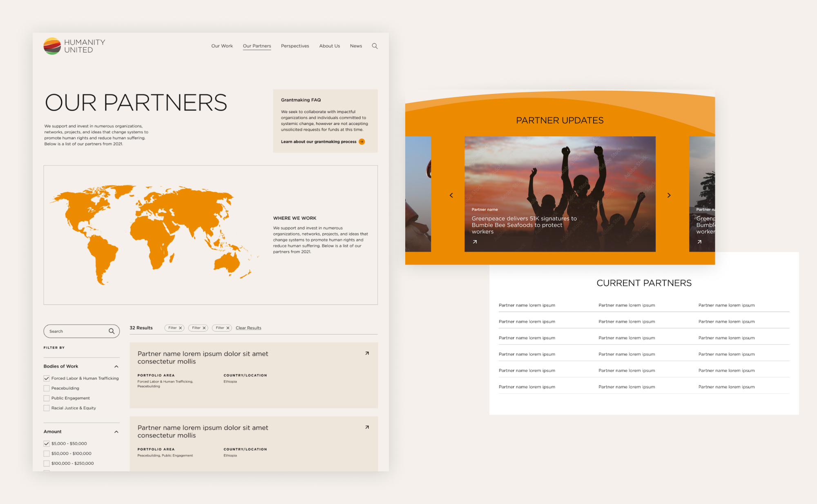The height and width of the screenshot is (504, 817).
Task: Toggle the Forced Labor & Human Trafficking checkbox
Action: pyautogui.click(x=46, y=378)
